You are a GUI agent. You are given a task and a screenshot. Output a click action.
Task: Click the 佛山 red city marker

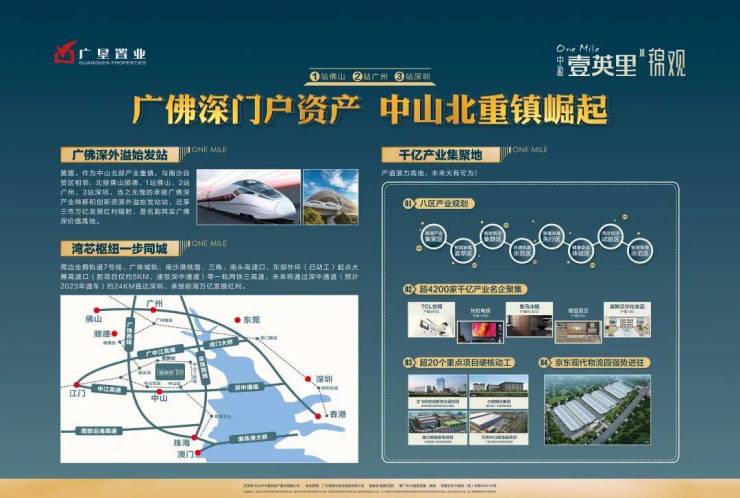(97, 310)
